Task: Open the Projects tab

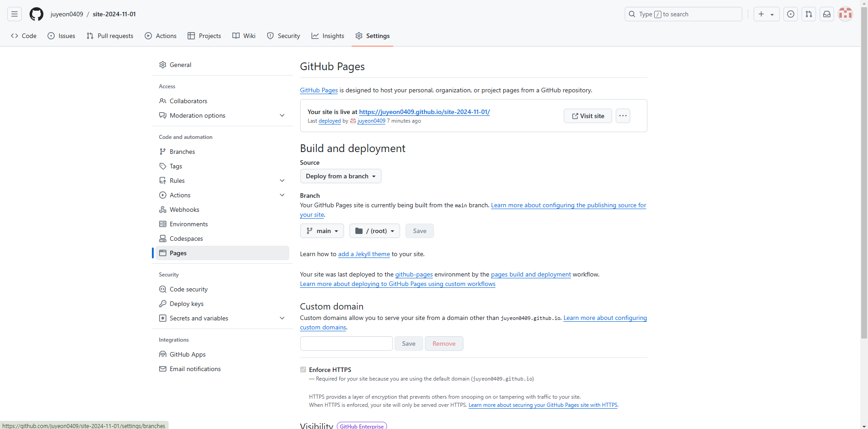Action: tap(204, 36)
